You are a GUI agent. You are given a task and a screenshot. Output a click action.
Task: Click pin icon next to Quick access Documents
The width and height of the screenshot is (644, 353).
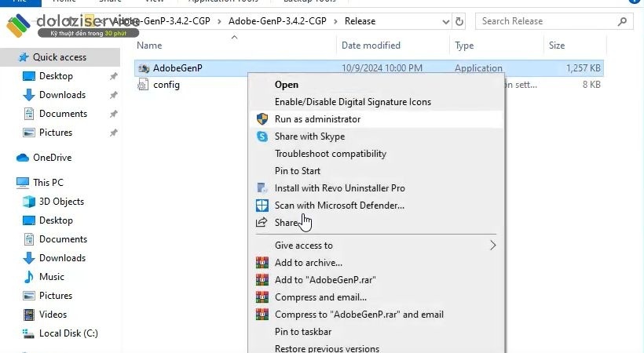point(113,114)
